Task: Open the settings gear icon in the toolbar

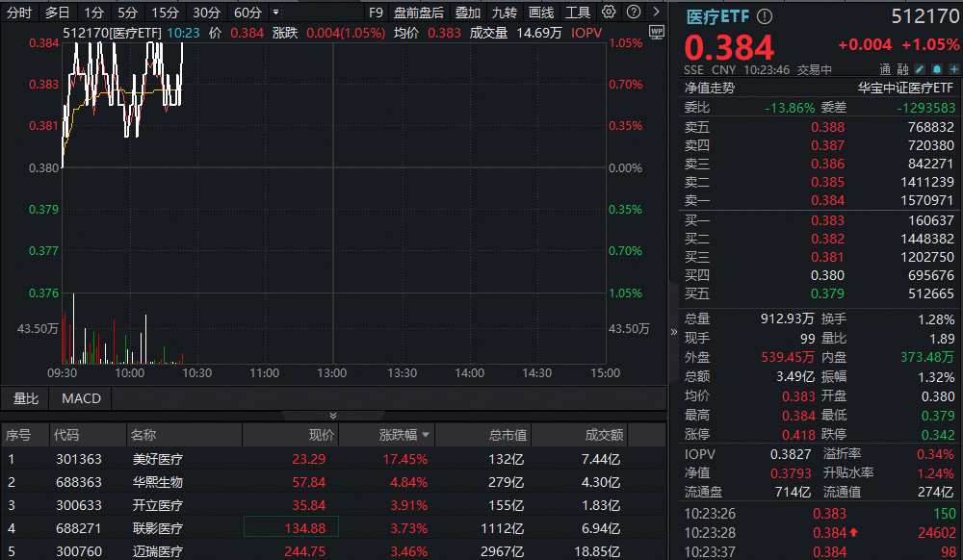Action: (x=609, y=12)
